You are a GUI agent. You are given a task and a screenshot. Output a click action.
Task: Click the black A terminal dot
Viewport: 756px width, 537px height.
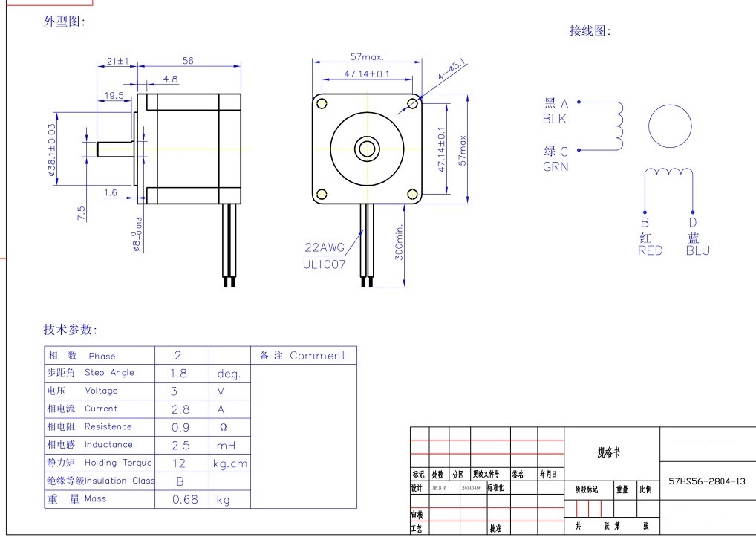[x=579, y=102]
